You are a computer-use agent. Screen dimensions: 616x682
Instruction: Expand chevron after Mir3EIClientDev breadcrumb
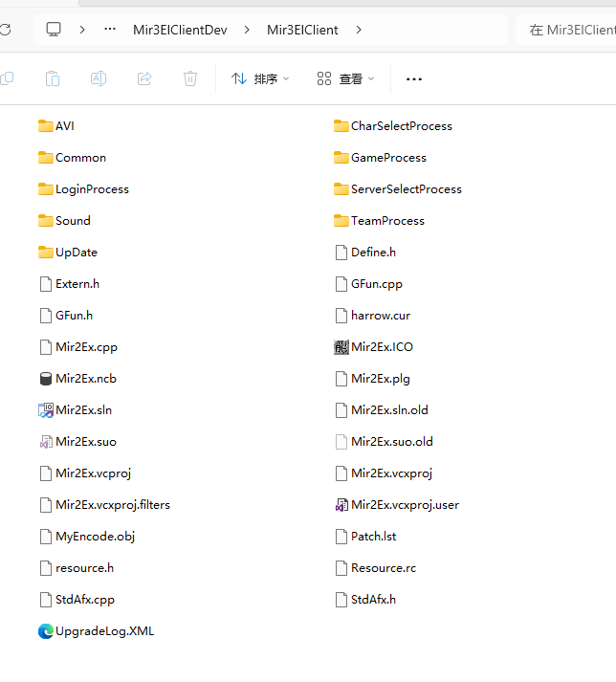tap(247, 30)
